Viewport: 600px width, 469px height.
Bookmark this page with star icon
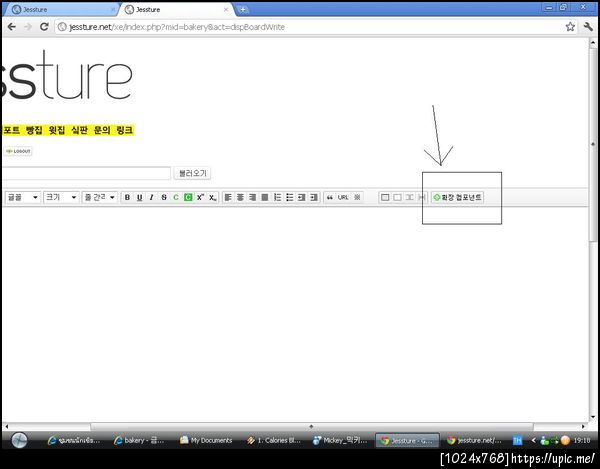[570, 27]
